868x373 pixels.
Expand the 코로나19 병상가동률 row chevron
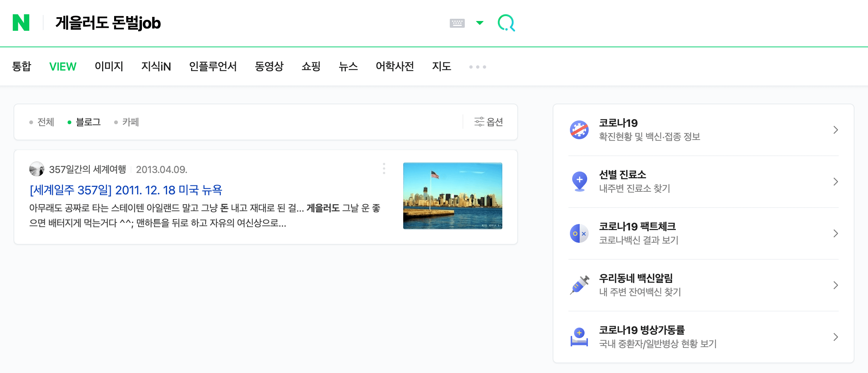(x=835, y=337)
